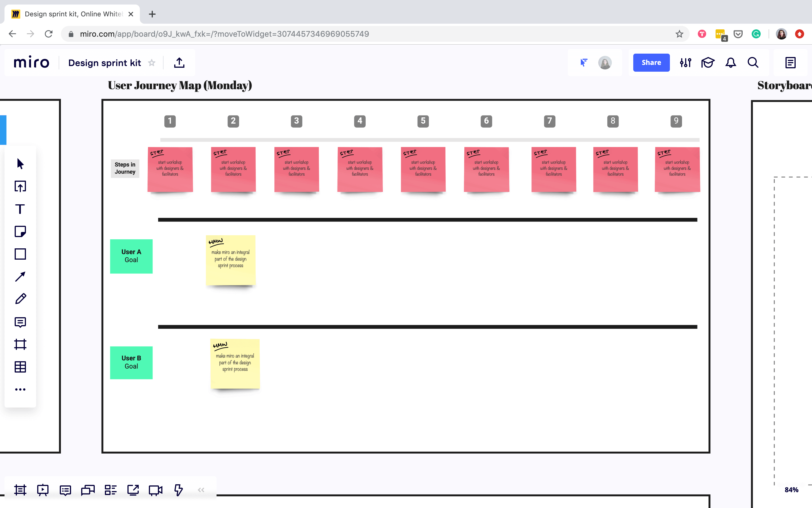Go back in browser history

[12, 34]
